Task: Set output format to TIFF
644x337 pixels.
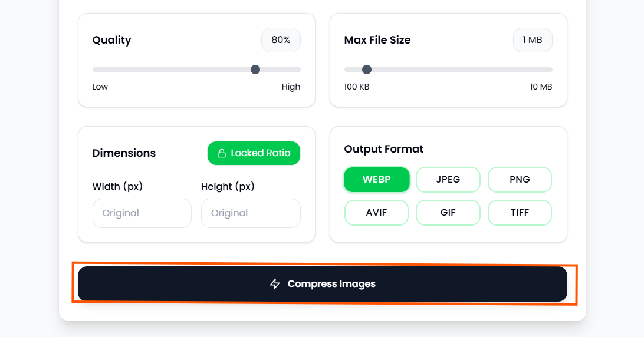Action: [x=520, y=213]
